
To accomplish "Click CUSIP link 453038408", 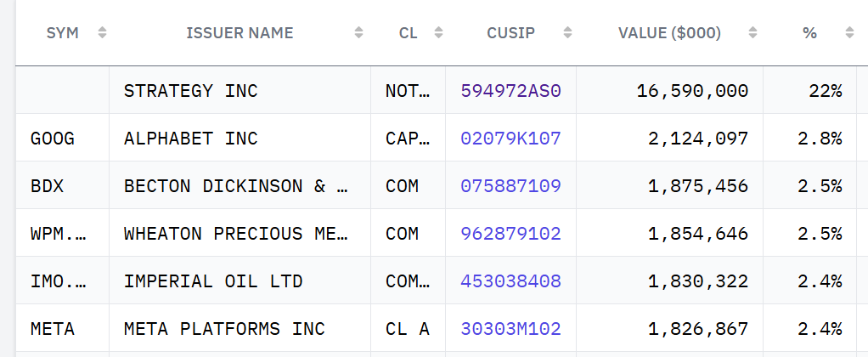I will coord(511,281).
